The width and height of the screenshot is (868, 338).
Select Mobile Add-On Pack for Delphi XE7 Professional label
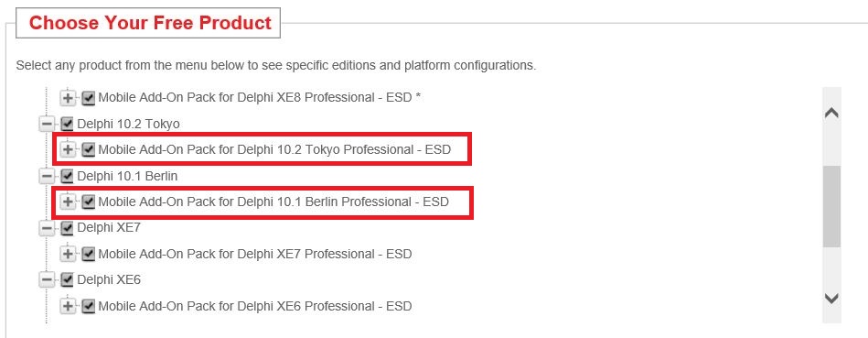tap(255, 255)
